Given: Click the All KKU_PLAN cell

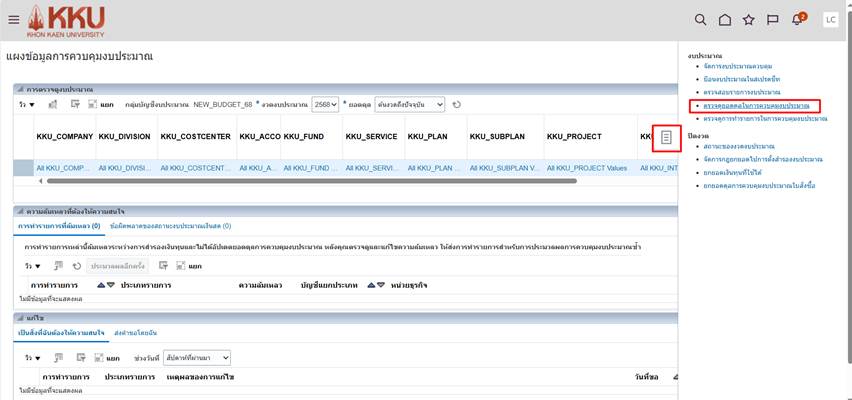Looking at the screenshot, I should (435, 168).
